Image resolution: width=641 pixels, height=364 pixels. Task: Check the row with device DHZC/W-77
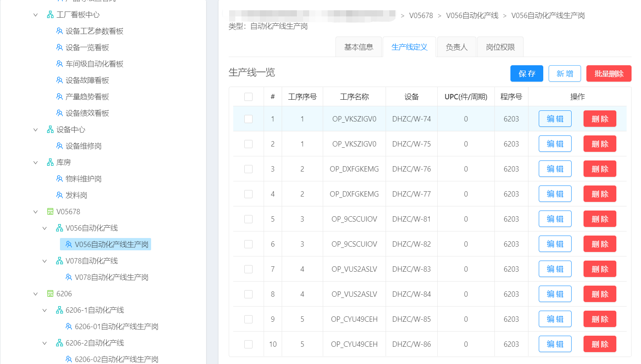(x=248, y=194)
